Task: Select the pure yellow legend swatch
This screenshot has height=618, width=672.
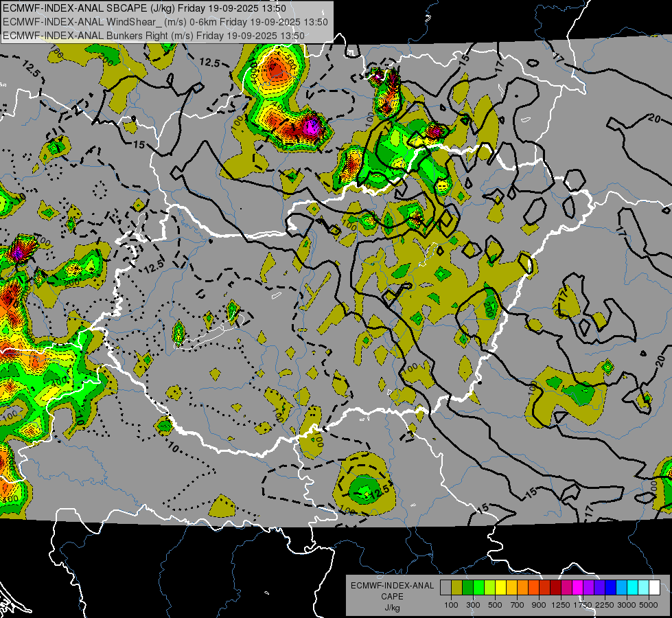Action: click(500, 587)
